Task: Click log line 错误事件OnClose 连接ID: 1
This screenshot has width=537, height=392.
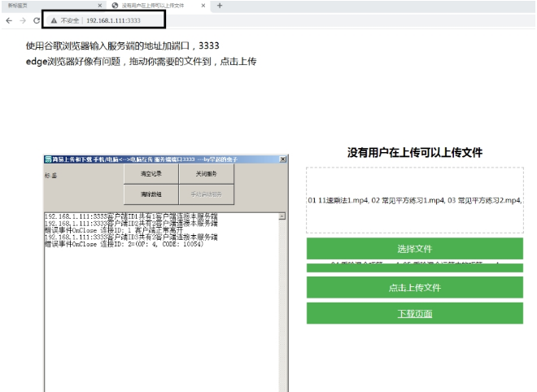Action: [x=114, y=230]
